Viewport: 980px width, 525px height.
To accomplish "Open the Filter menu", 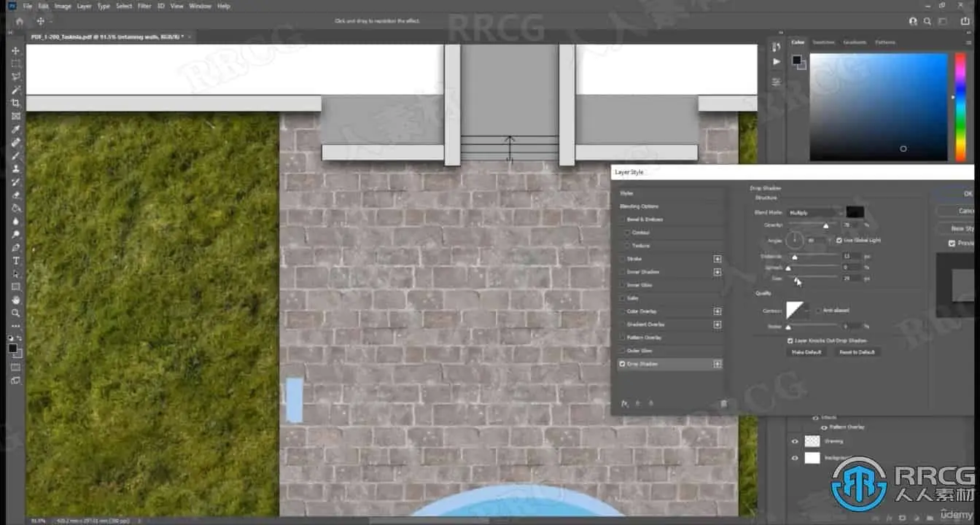I will pos(144,6).
